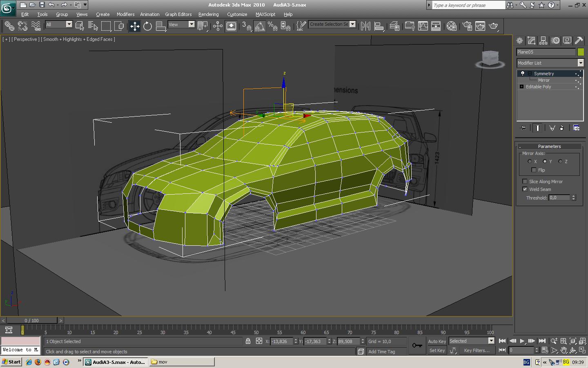Viewport: 588px width, 368px height.
Task: Click the Select and Link chain icon
Action: pyautogui.click(x=9, y=26)
